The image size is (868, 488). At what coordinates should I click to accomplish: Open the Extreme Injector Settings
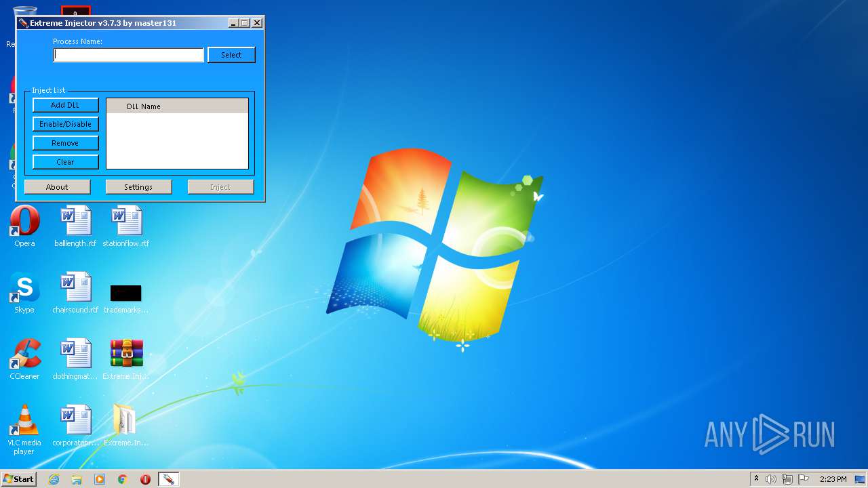pyautogui.click(x=138, y=187)
